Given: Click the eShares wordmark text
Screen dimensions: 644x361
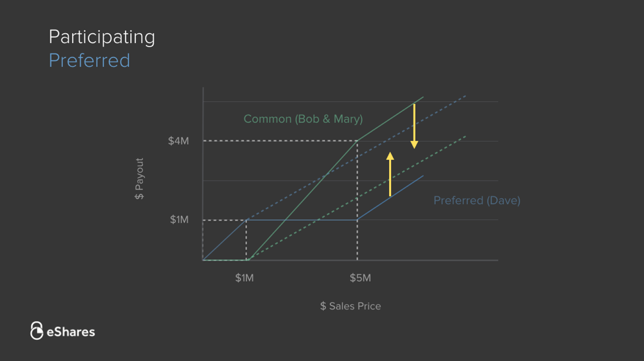Looking at the screenshot, I should coord(71,332).
